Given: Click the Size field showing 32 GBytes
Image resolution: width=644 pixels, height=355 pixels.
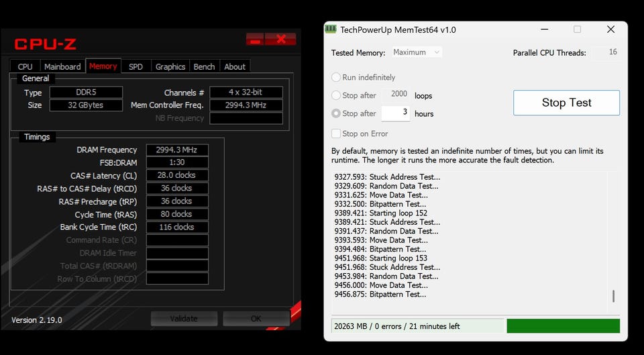Looking at the screenshot, I should point(87,105).
